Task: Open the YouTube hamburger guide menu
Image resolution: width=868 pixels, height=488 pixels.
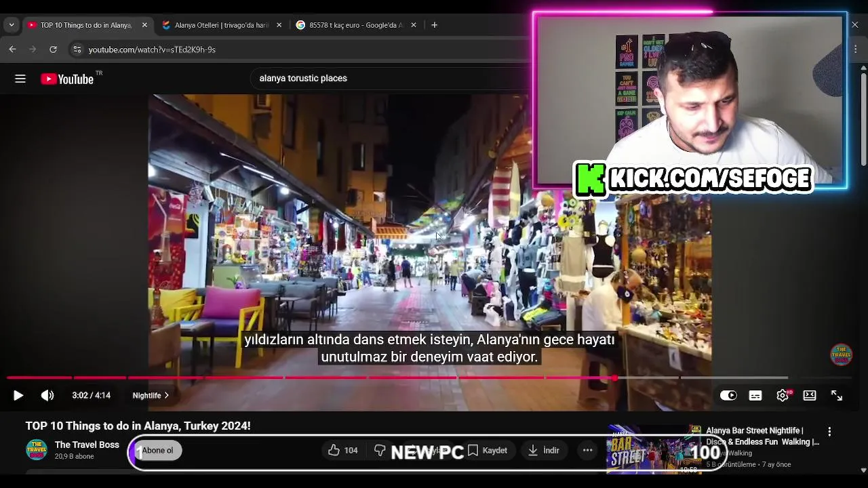Action: [20, 79]
